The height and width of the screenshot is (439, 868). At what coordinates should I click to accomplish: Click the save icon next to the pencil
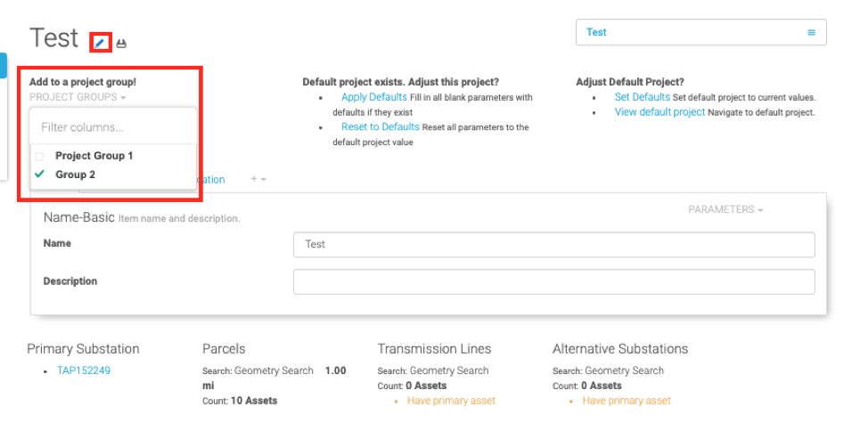121,43
